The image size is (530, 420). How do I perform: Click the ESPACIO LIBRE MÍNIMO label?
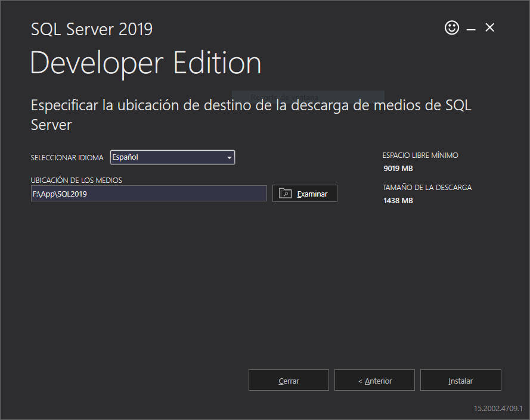[x=420, y=155]
